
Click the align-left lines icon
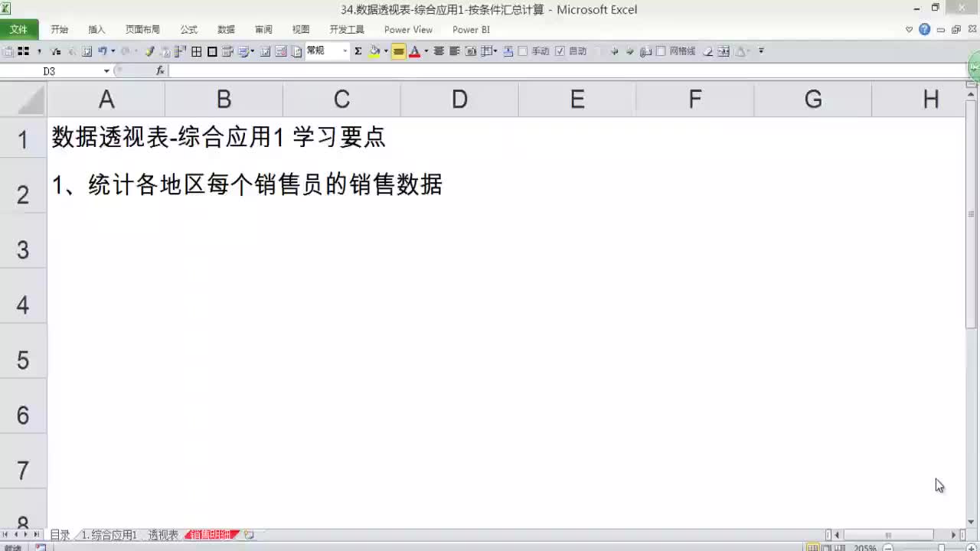[x=454, y=51]
